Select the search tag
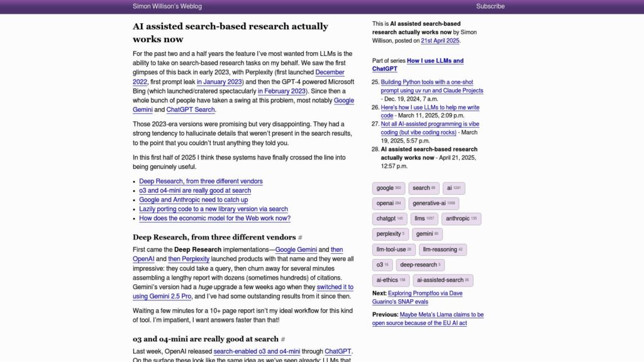This screenshot has height=362, width=644. coord(424,188)
